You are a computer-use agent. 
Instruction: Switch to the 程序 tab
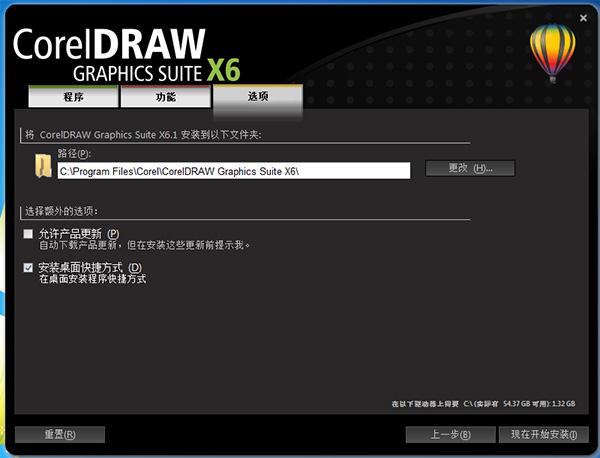pyautogui.click(x=73, y=96)
